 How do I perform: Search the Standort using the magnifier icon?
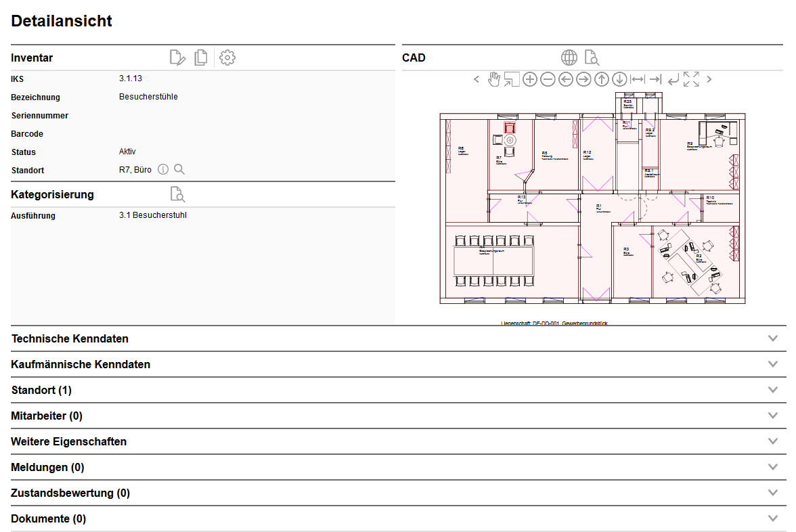click(179, 169)
